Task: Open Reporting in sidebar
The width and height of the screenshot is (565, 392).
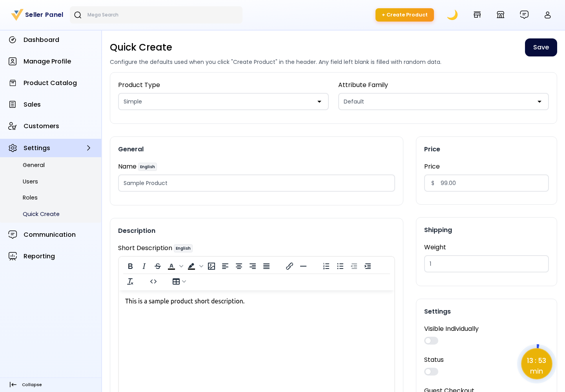Action: [51, 256]
